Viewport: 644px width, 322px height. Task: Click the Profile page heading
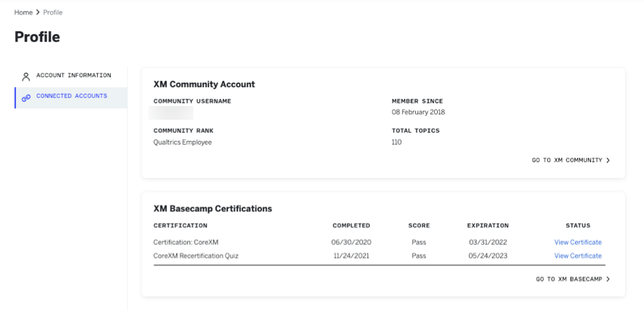point(37,37)
